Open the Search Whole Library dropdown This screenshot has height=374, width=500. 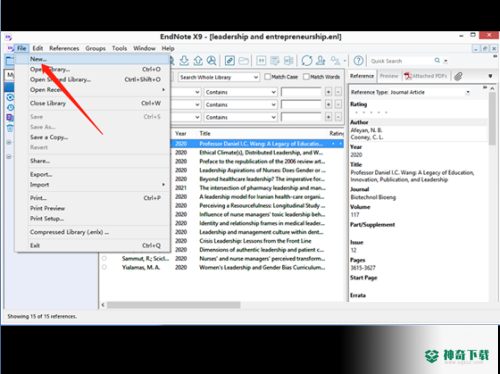pos(219,77)
